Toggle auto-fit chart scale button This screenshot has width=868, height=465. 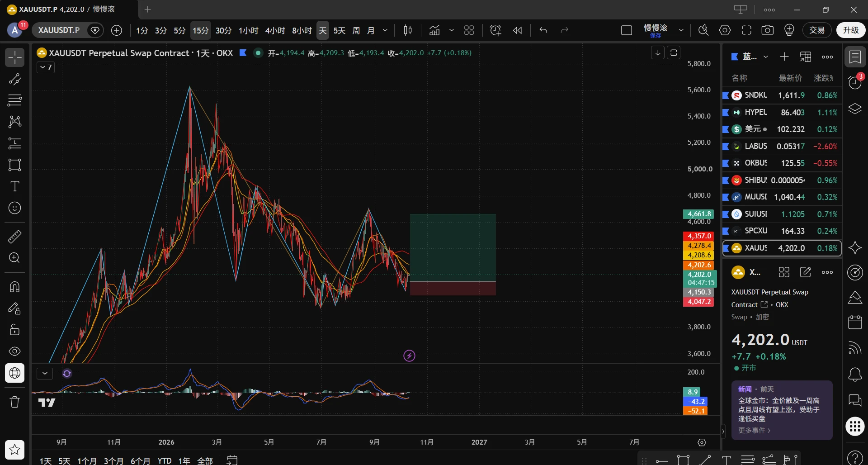[x=674, y=53]
